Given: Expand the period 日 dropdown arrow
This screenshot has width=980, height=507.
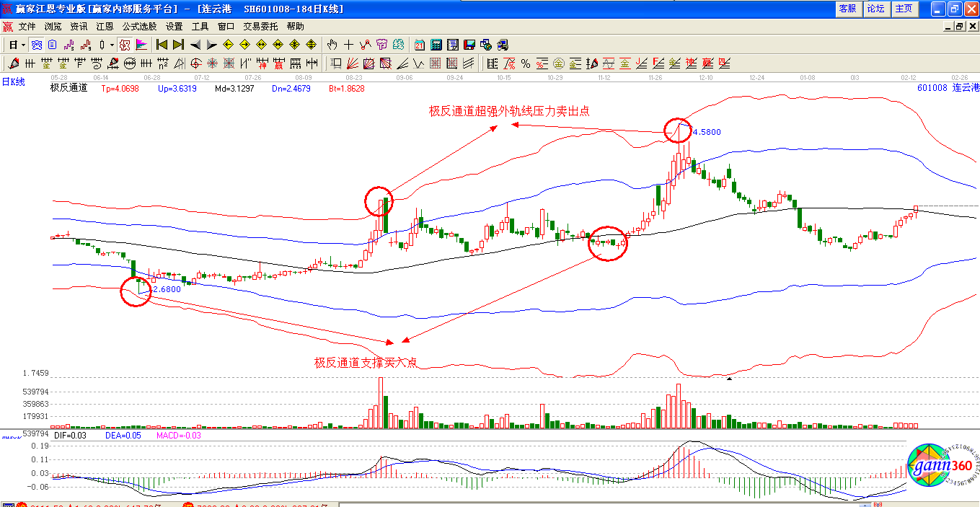Looking at the screenshot, I should coord(23,45).
